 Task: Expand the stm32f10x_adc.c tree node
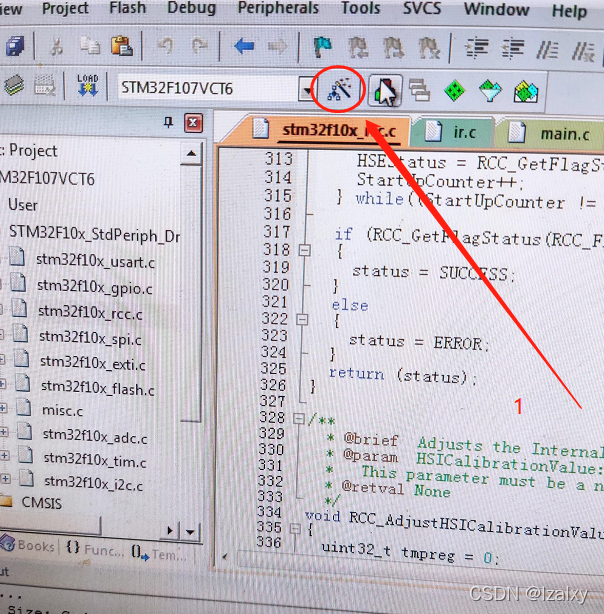(4, 432)
